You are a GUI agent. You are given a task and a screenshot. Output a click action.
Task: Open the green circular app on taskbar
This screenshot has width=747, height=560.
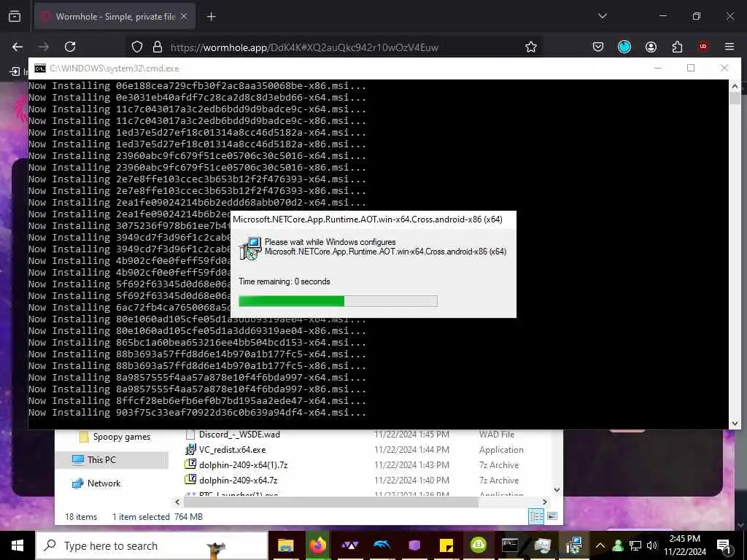[x=478, y=545]
